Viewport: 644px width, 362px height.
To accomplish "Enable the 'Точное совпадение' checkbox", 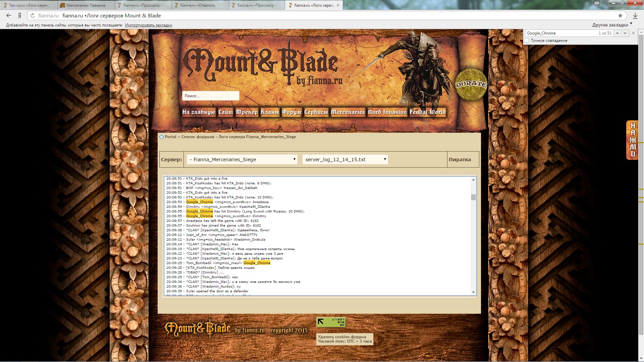I will (527, 41).
